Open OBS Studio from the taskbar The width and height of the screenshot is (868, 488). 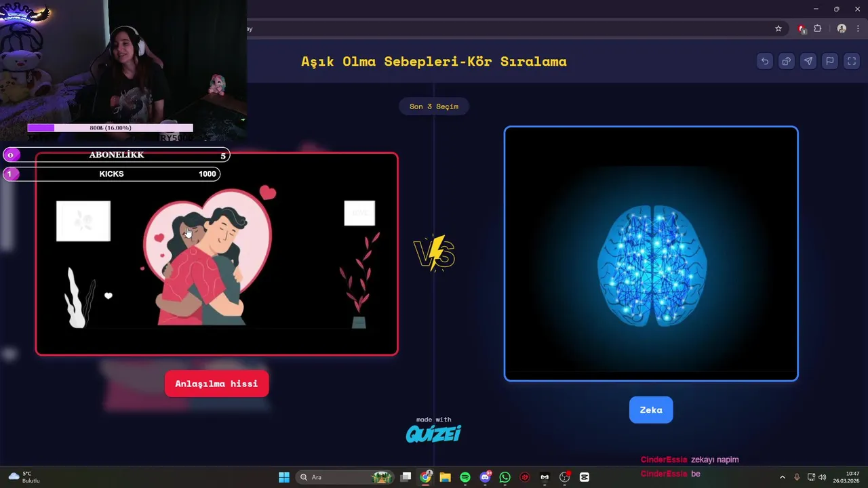coord(564,477)
